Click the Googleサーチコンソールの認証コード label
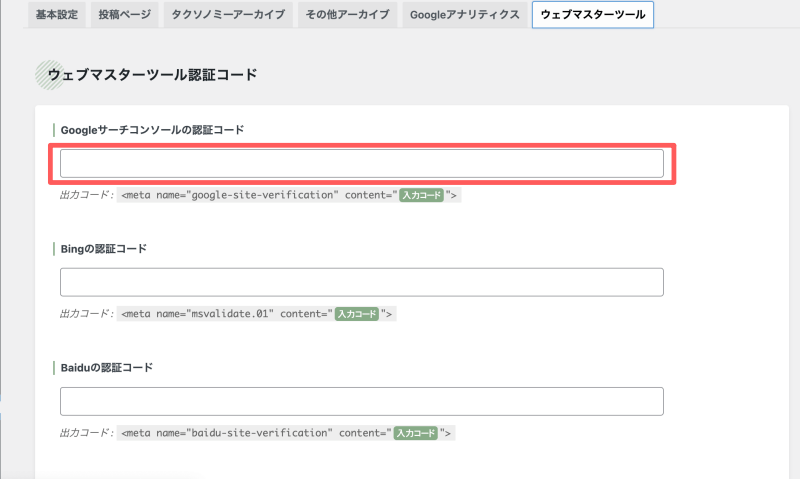 152,130
